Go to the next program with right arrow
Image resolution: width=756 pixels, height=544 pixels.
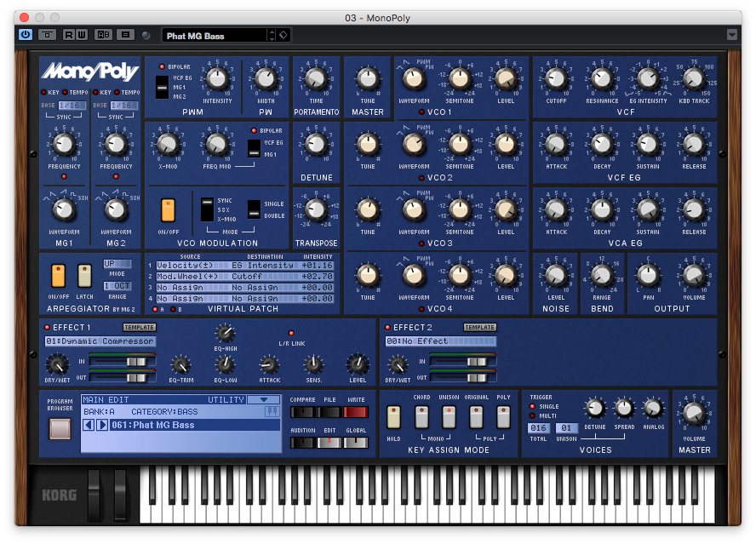[101, 425]
